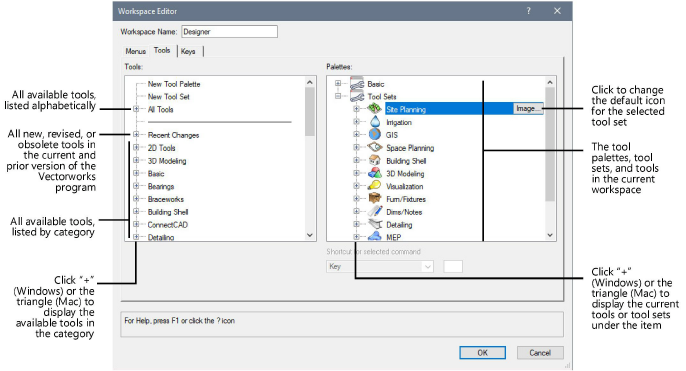Image resolution: width=686 pixels, height=371 pixels.
Task: Click the Image... button for Site Planning
Action: 528,108
